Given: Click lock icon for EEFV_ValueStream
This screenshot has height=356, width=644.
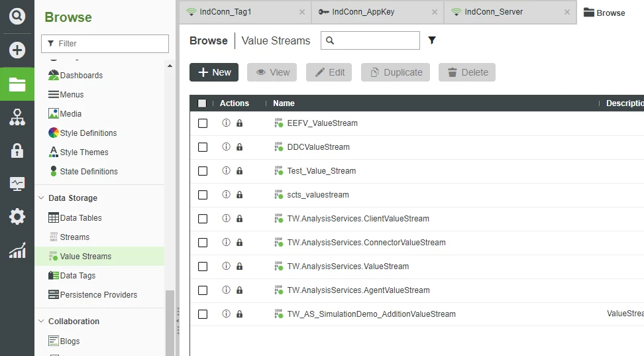Looking at the screenshot, I should point(239,123).
